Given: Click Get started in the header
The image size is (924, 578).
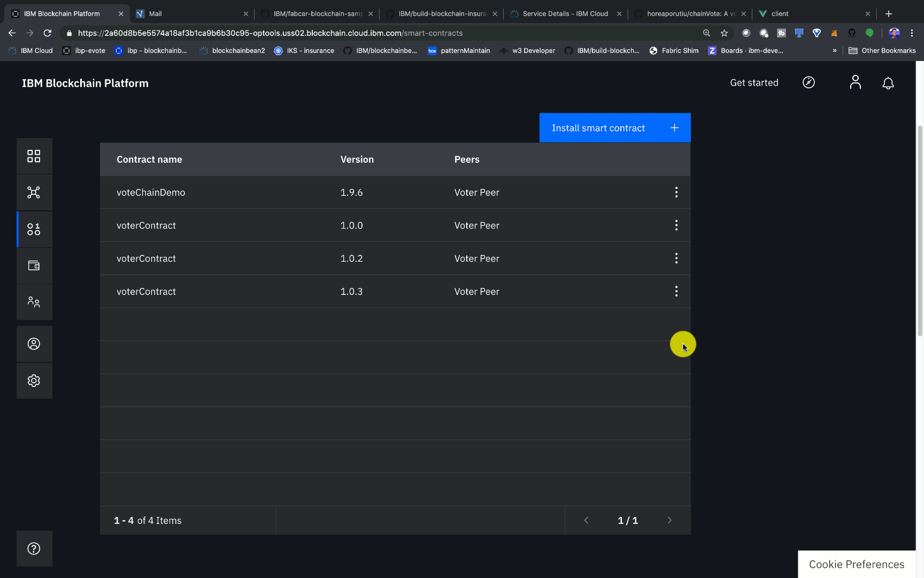Looking at the screenshot, I should point(754,82).
